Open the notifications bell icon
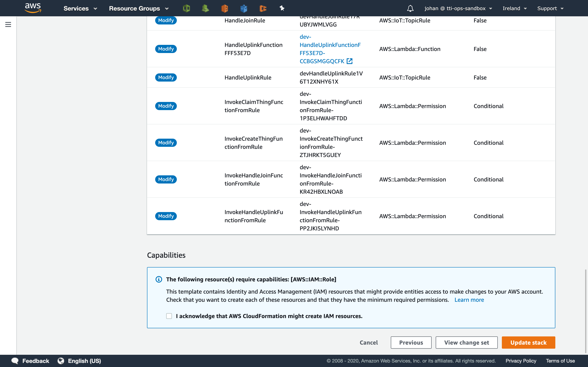Image resolution: width=588 pixels, height=367 pixels. coord(410,9)
